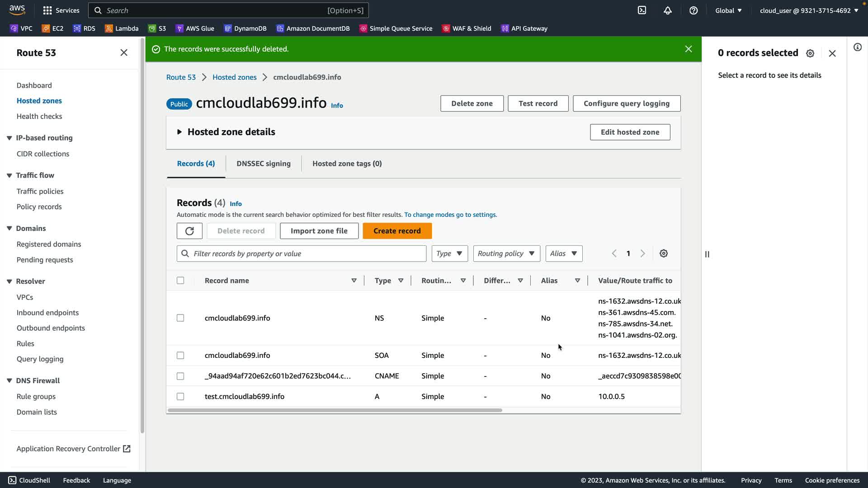Open the Type filter dropdown
868x488 pixels.
[449, 253]
